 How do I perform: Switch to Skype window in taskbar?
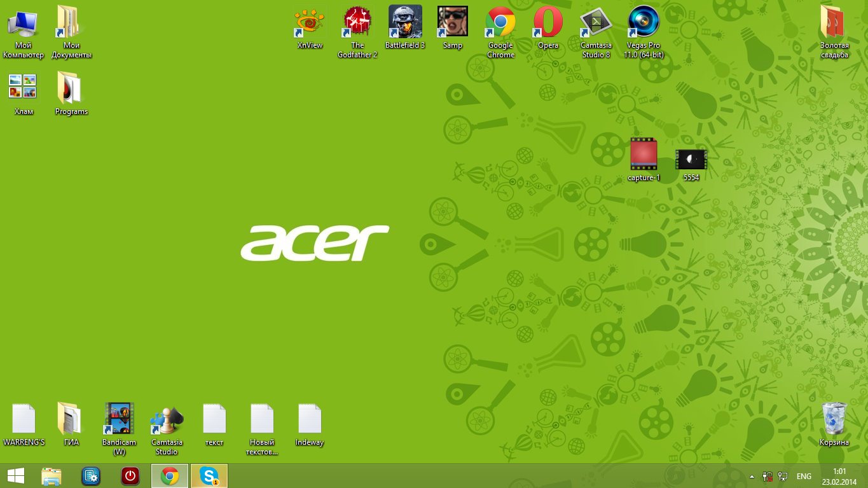click(209, 476)
